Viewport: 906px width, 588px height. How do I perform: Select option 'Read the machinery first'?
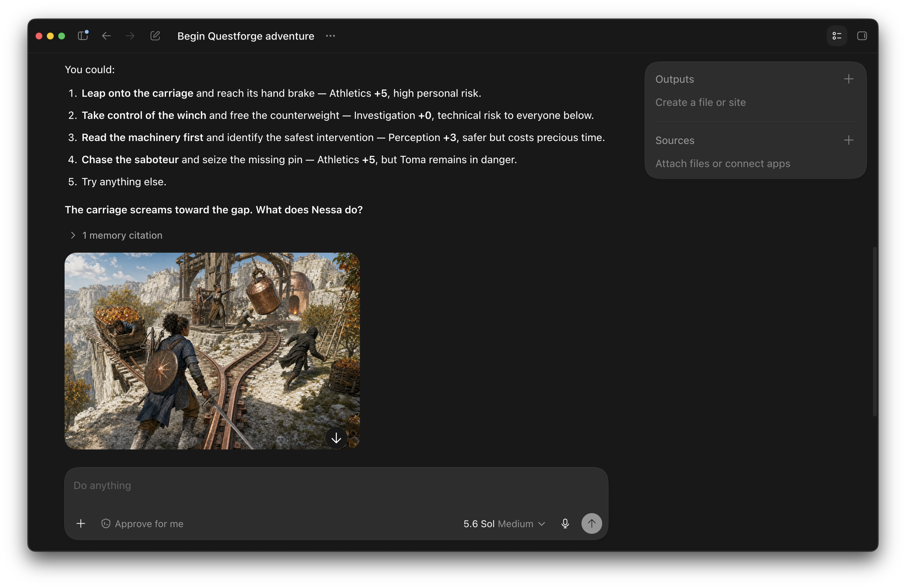142,137
